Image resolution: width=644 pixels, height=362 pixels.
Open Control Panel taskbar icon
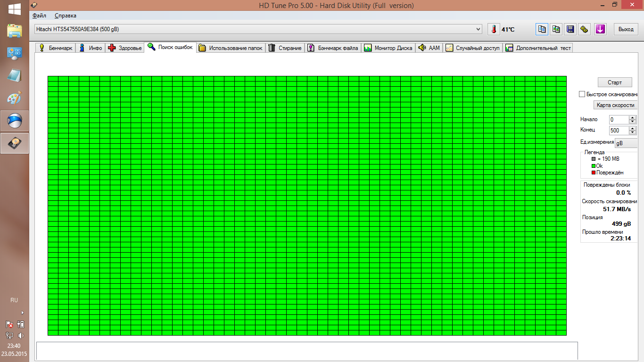pos(14,53)
